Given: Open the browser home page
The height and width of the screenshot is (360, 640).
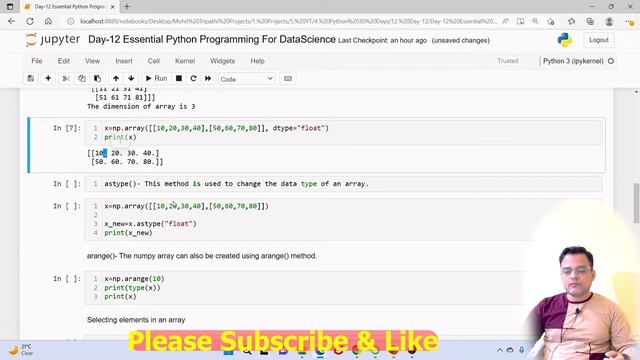Looking at the screenshot, I should (48, 21).
